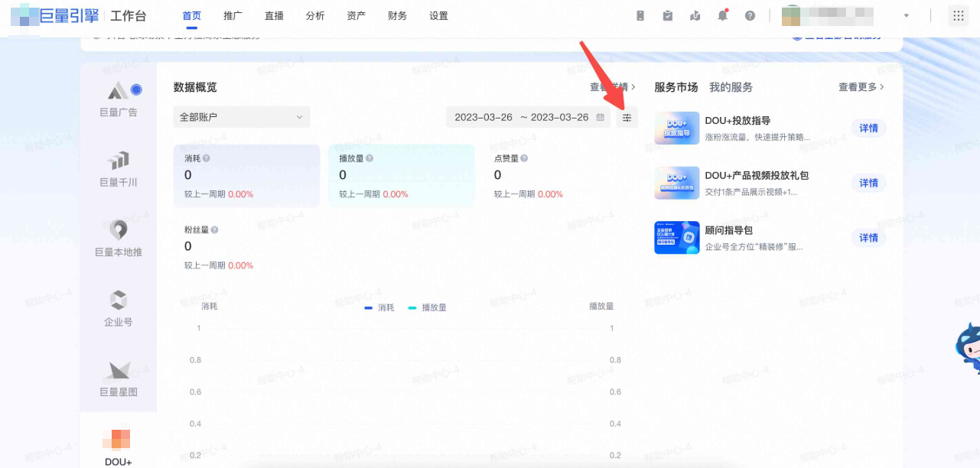Select the 粉丝量 metric card

(x=246, y=247)
